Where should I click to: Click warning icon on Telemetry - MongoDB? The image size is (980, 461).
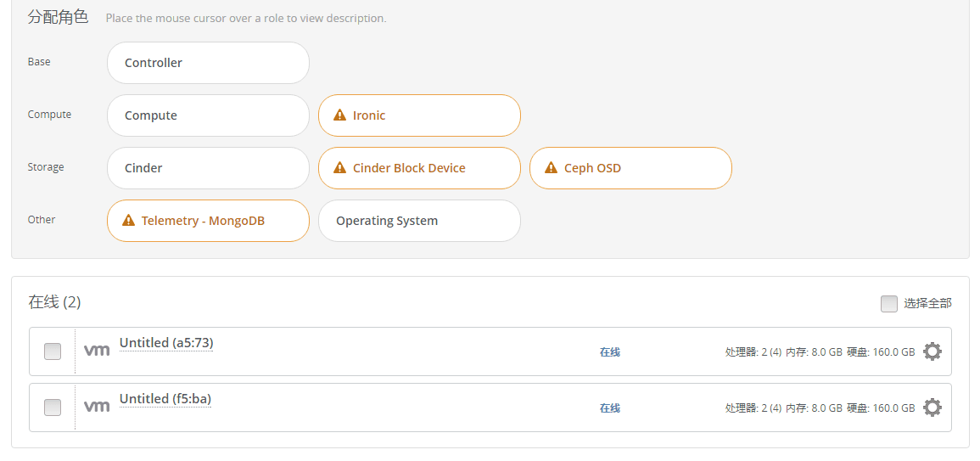128,220
